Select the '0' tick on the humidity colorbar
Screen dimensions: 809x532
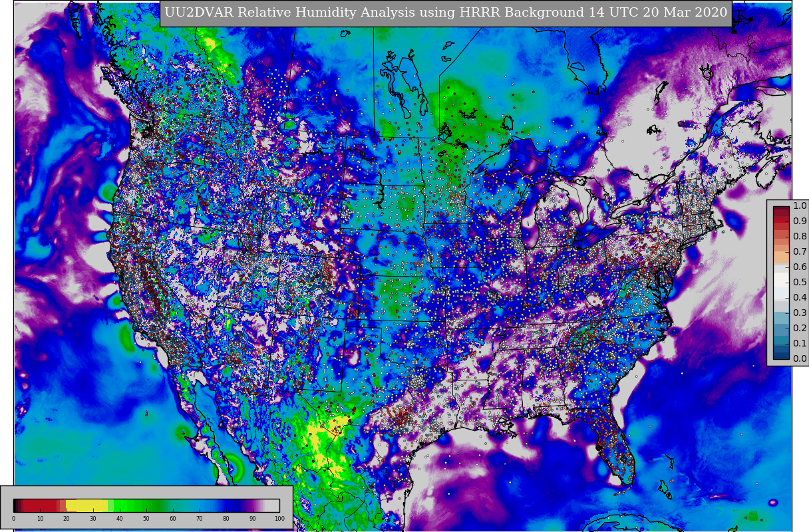[13, 518]
